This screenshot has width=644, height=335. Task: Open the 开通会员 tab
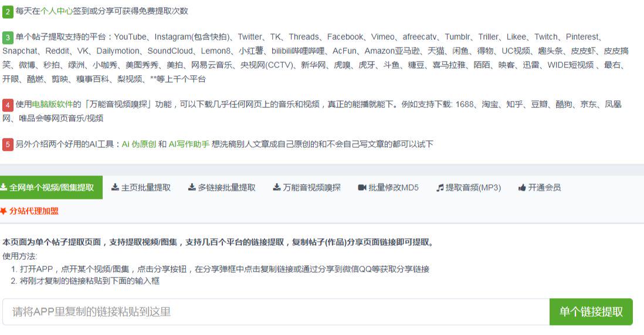[539, 187]
